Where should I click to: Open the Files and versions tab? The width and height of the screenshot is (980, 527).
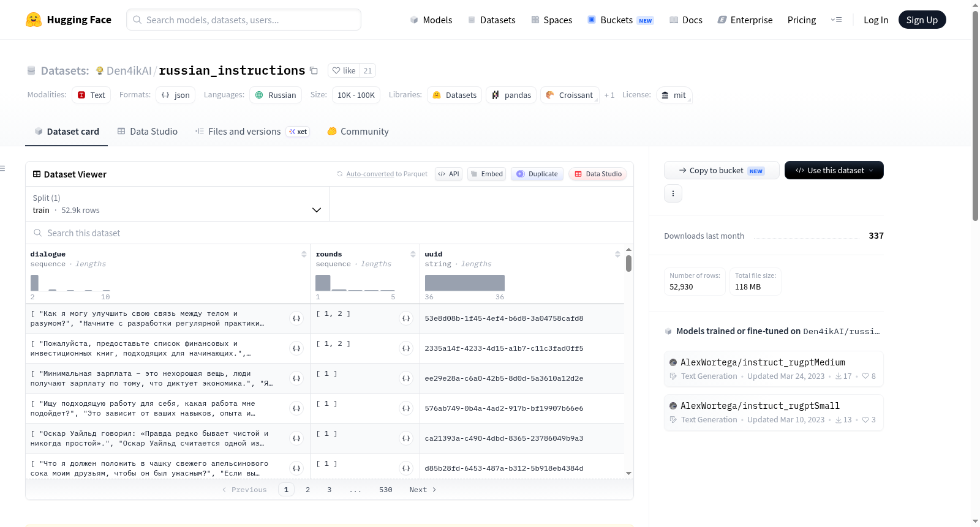252,131
